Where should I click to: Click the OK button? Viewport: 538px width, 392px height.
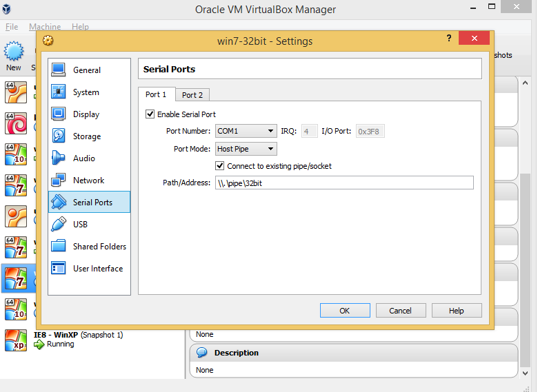point(345,311)
